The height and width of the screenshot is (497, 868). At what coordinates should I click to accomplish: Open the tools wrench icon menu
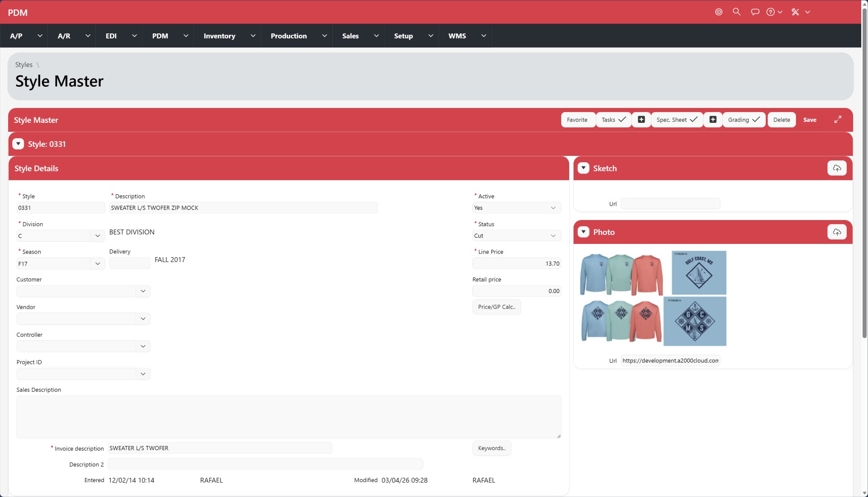tap(795, 12)
